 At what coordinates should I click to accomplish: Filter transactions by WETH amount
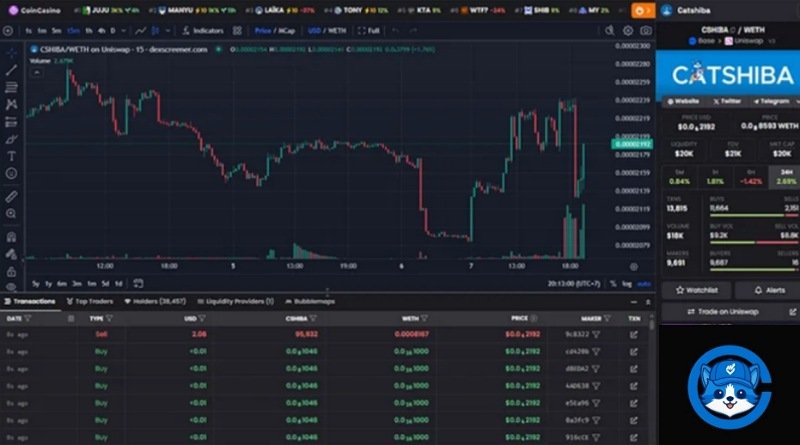tap(424, 318)
